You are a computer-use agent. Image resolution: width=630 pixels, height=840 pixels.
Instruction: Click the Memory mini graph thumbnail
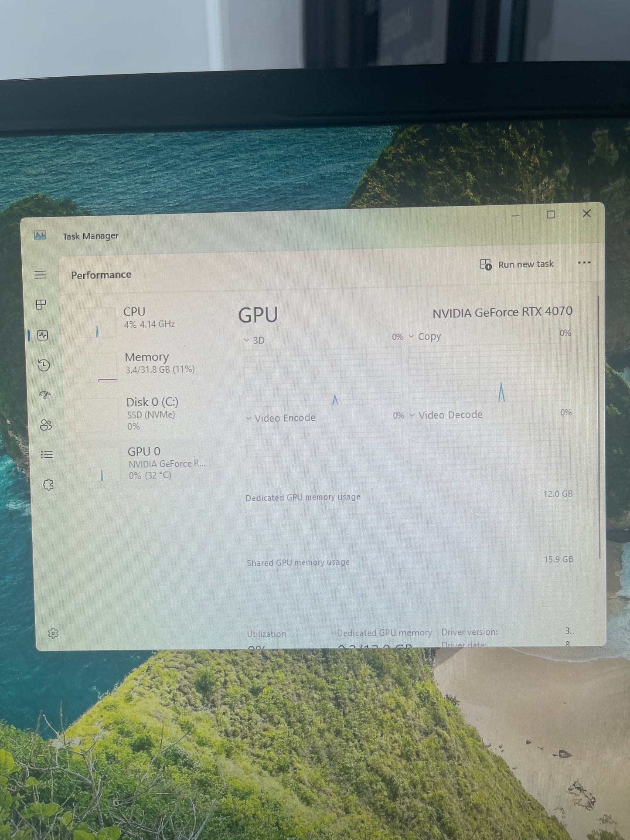pos(96,367)
